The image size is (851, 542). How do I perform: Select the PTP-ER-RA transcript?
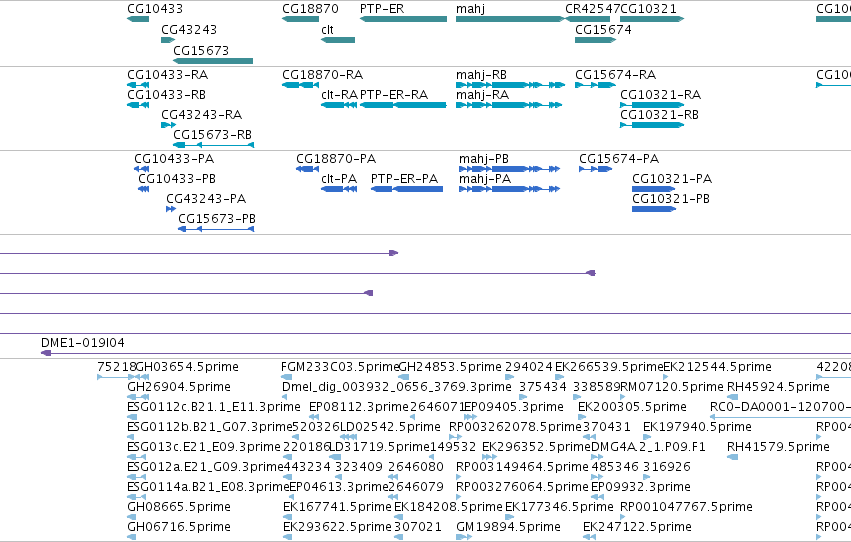[403, 105]
